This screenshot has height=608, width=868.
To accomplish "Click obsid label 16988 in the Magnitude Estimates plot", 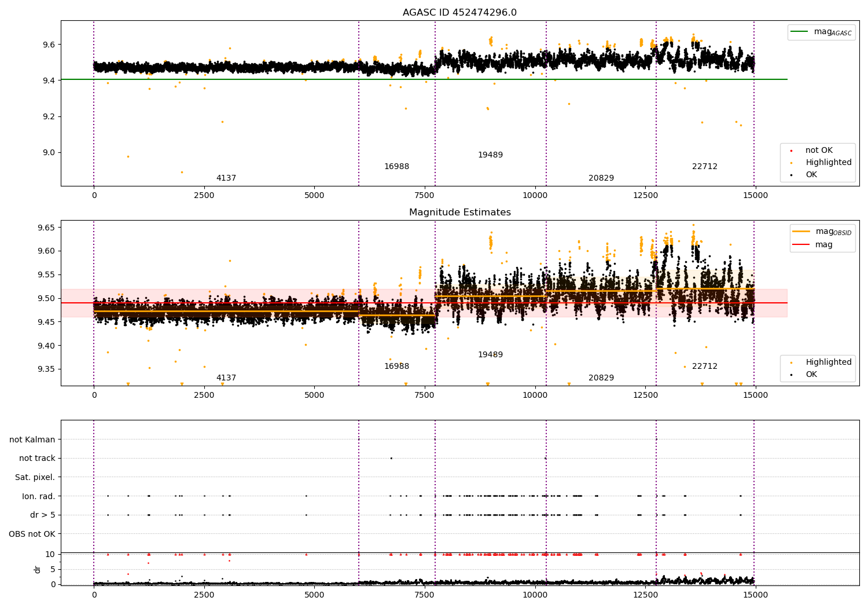I will pos(396,367).
